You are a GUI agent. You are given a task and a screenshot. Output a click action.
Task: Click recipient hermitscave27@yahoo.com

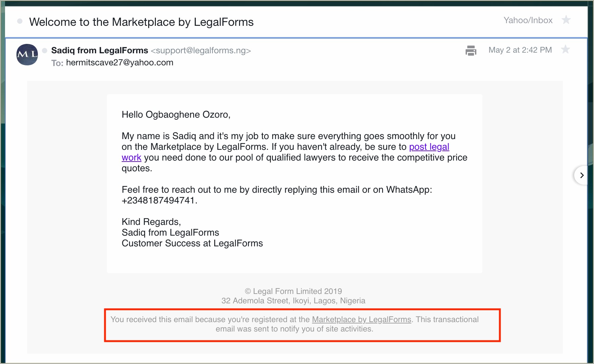tap(120, 63)
